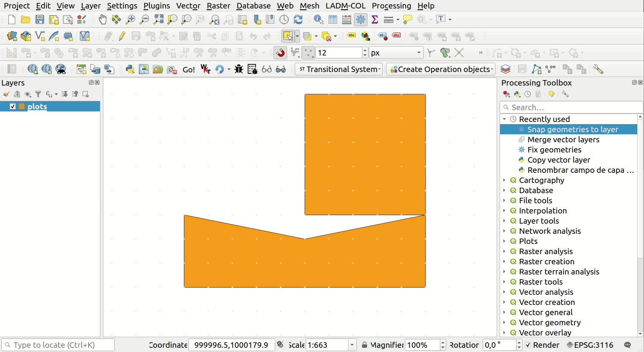Screen dimensions: 644x352
Task: Toggle the scale lock padlock icon
Action: coord(365,345)
